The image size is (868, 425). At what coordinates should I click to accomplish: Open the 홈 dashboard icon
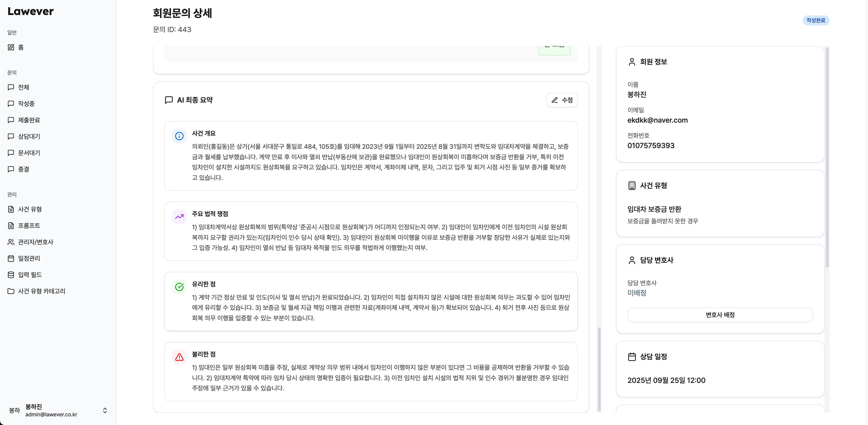[11, 47]
